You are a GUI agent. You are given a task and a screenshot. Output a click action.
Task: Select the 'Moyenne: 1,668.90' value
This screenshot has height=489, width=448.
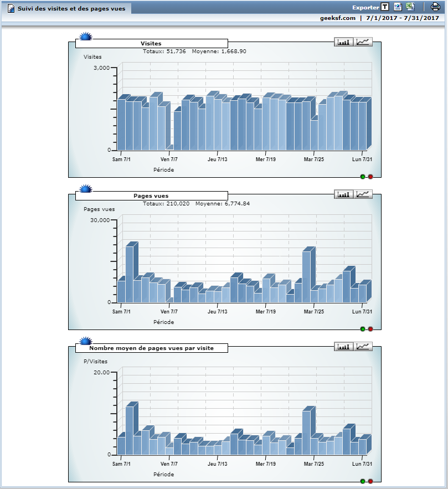click(219, 51)
